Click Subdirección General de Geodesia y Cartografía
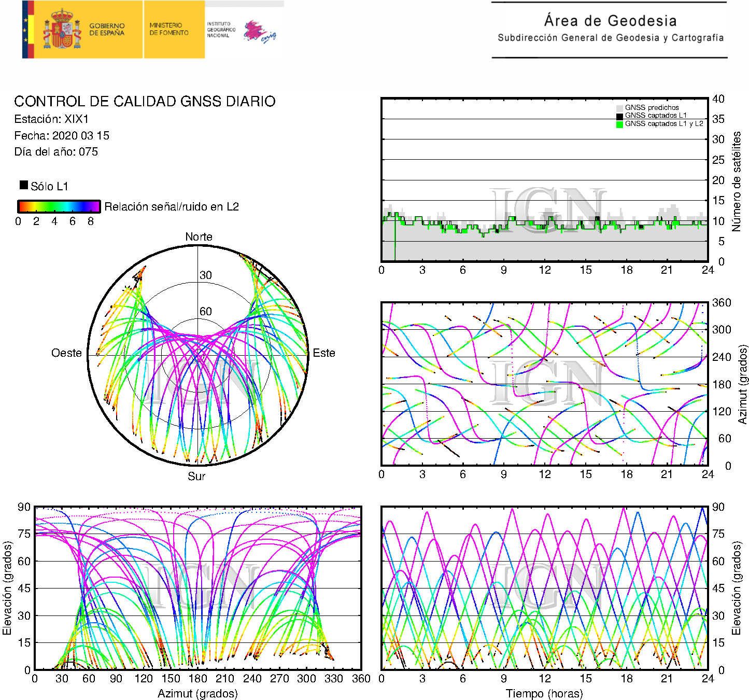 [x=610, y=38]
